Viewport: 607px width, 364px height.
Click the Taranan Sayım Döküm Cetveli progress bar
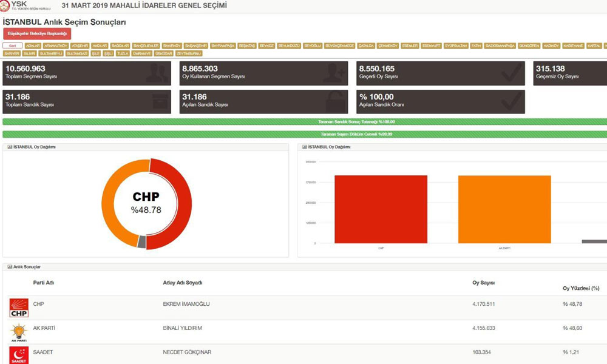coord(305,134)
